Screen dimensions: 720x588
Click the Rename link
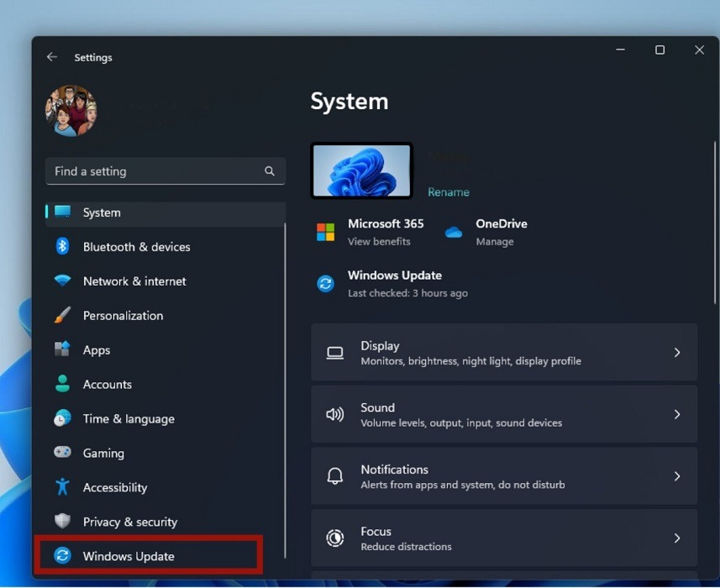[x=448, y=192]
